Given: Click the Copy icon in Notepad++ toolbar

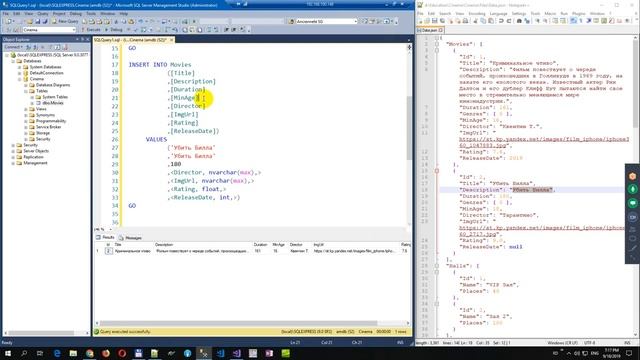Looking at the screenshot, I should coord(483,21).
